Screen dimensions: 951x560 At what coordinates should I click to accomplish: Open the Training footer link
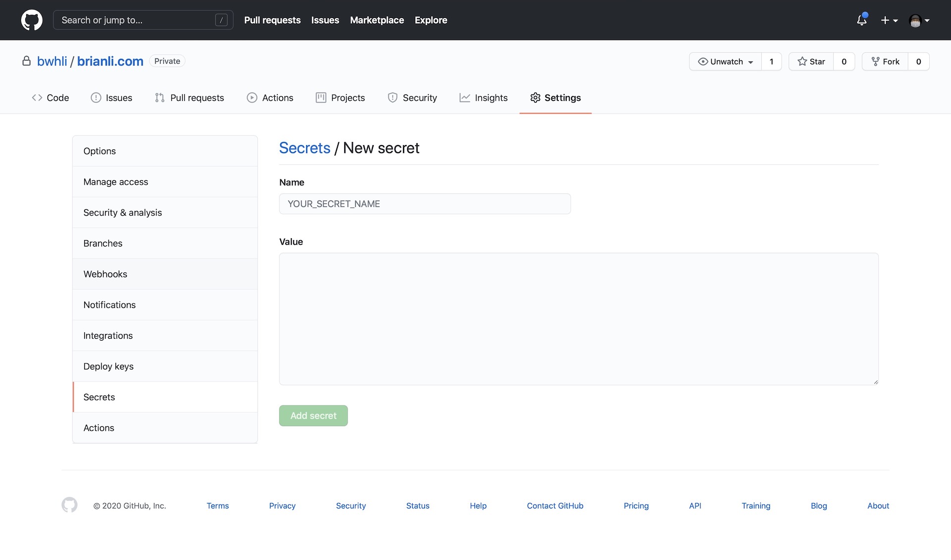(x=756, y=506)
